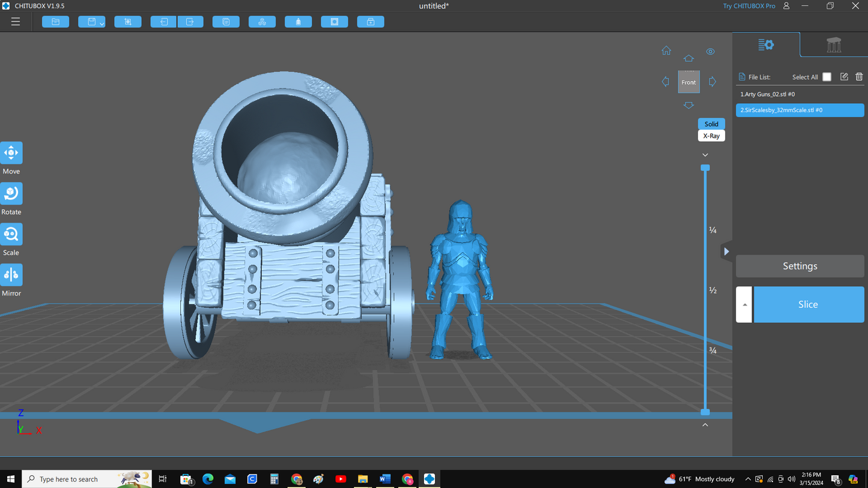The height and width of the screenshot is (488, 868).
Task: Select 2.SirScalesby_32mmScale.stl in file list
Action: pyautogui.click(x=800, y=110)
